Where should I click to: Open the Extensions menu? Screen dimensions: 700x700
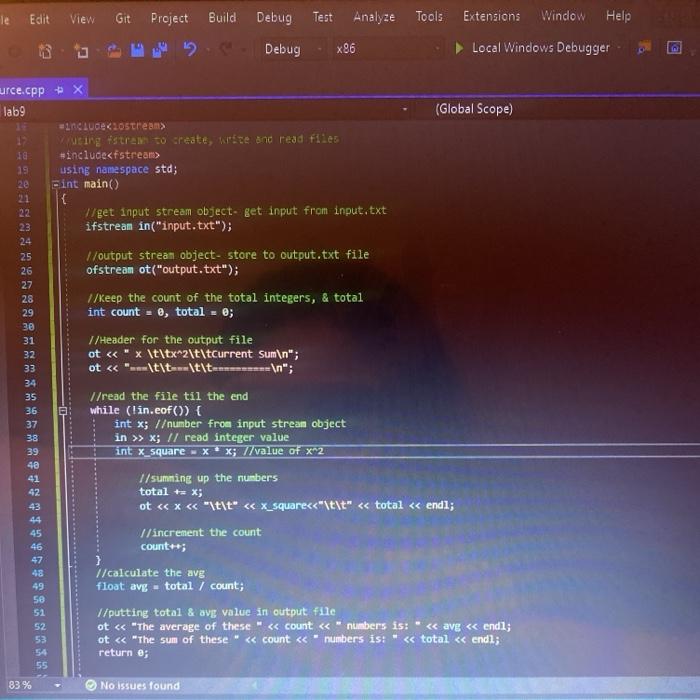click(492, 17)
